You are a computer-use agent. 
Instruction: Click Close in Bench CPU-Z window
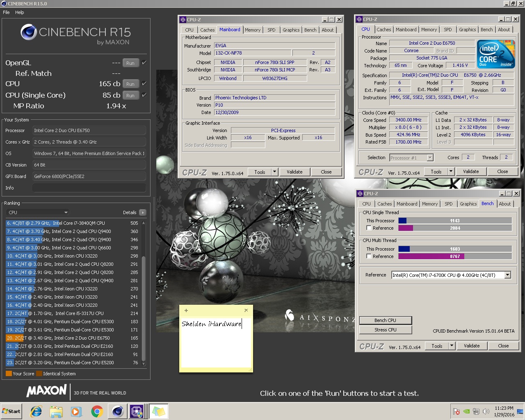pyautogui.click(x=504, y=346)
